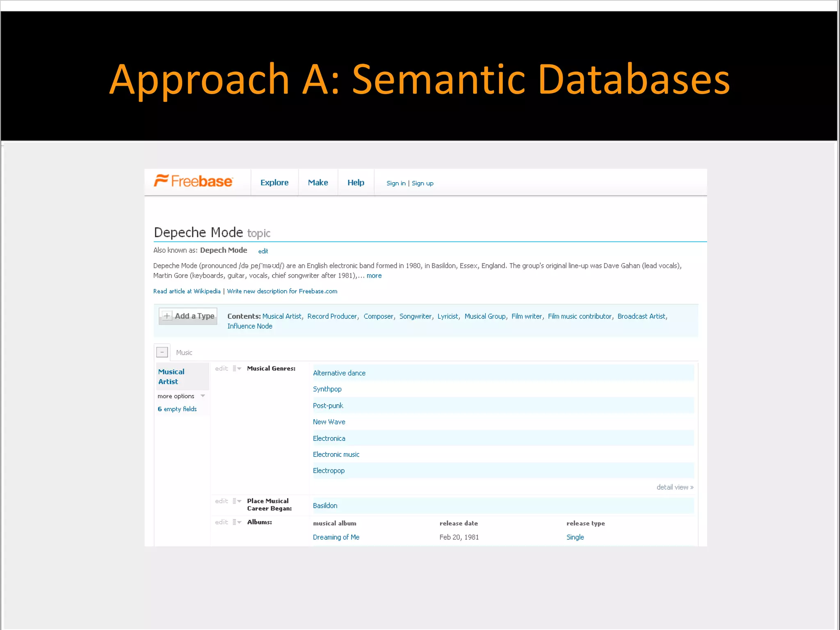Open Film writer type link
This screenshot has width=840, height=630.
coord(527,316)
